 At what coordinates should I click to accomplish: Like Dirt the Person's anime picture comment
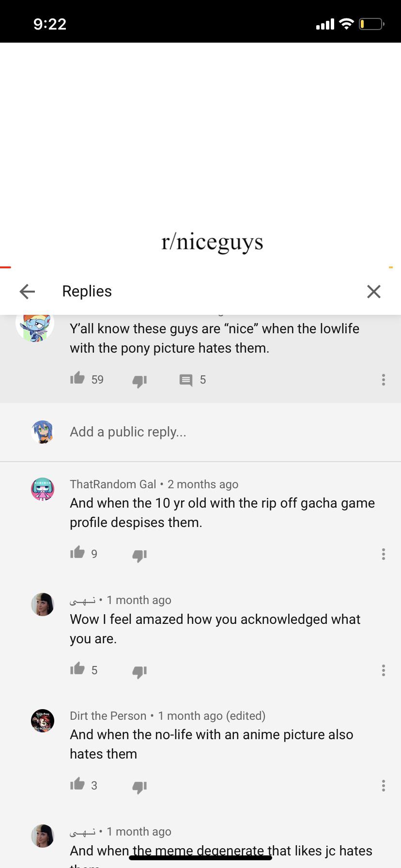point(77,784)
